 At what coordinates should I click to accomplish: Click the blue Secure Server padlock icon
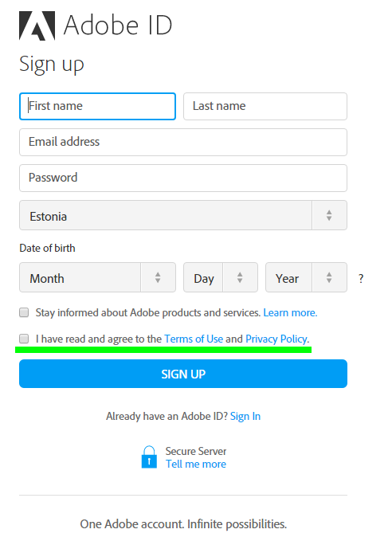(x=149, y=457)
